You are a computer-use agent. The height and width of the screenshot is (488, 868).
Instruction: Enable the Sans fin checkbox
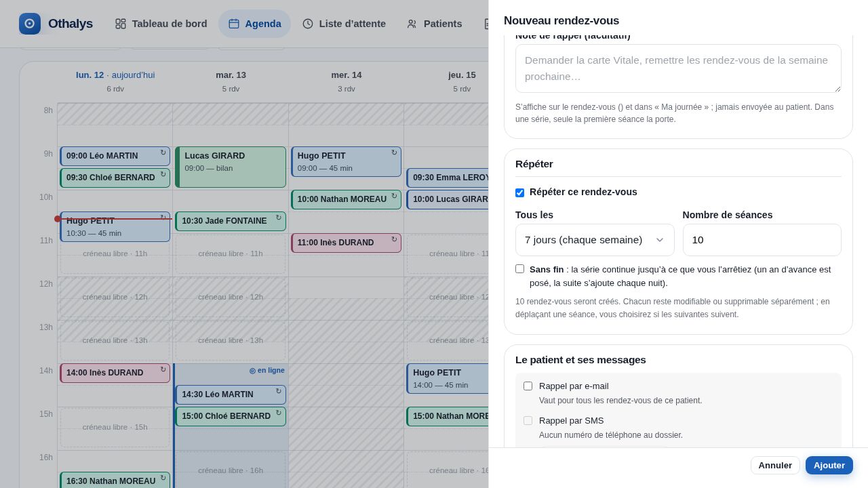point(519,269)
